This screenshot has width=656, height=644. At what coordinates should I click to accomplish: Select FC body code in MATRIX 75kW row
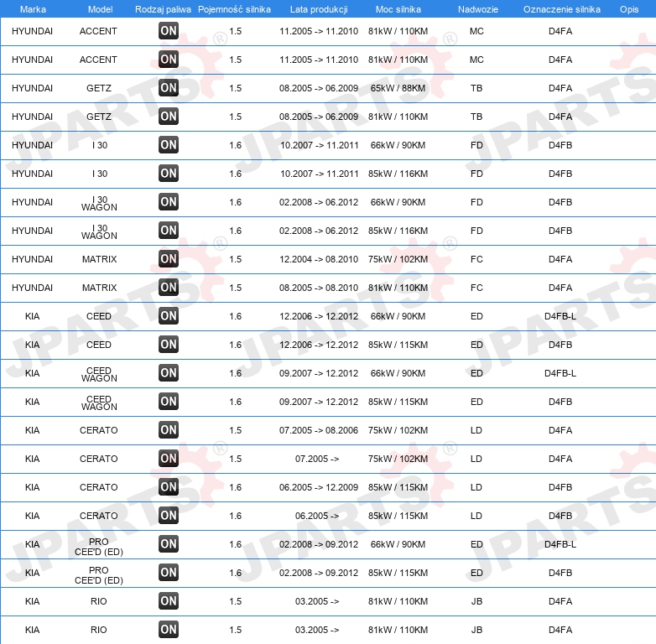(476, 259)
